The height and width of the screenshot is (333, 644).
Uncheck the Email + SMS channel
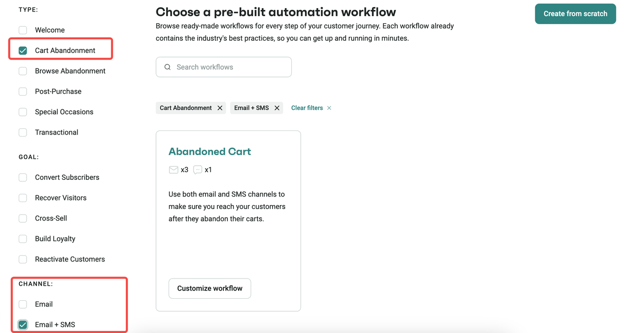point(23,324)
